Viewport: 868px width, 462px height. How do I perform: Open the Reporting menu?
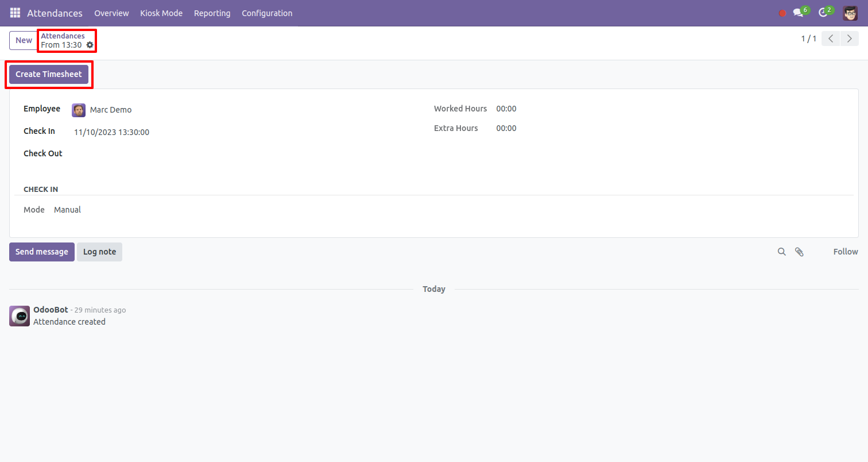click(212, 13)
